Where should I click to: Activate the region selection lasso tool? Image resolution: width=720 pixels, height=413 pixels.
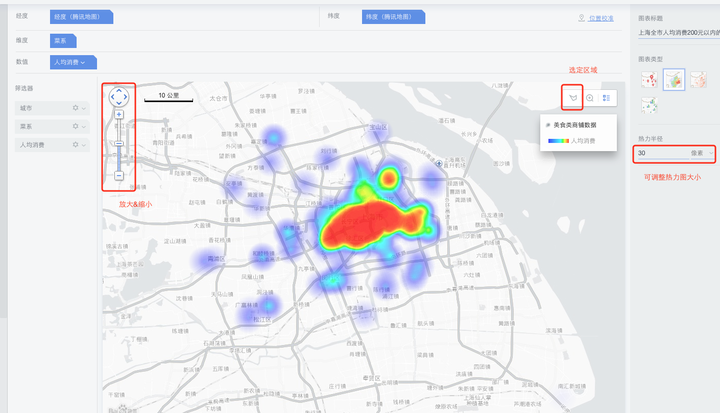pyautogui.click(x=573, y=98)
